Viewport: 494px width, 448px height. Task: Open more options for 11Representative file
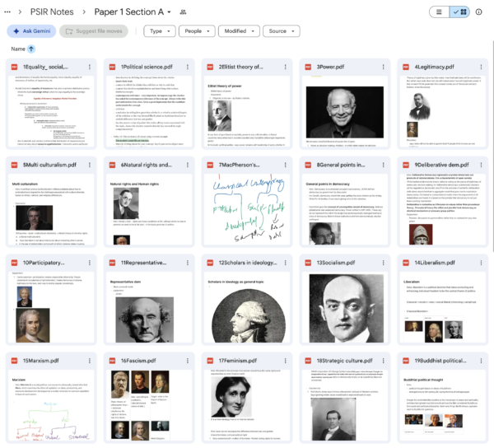[188, 263]
